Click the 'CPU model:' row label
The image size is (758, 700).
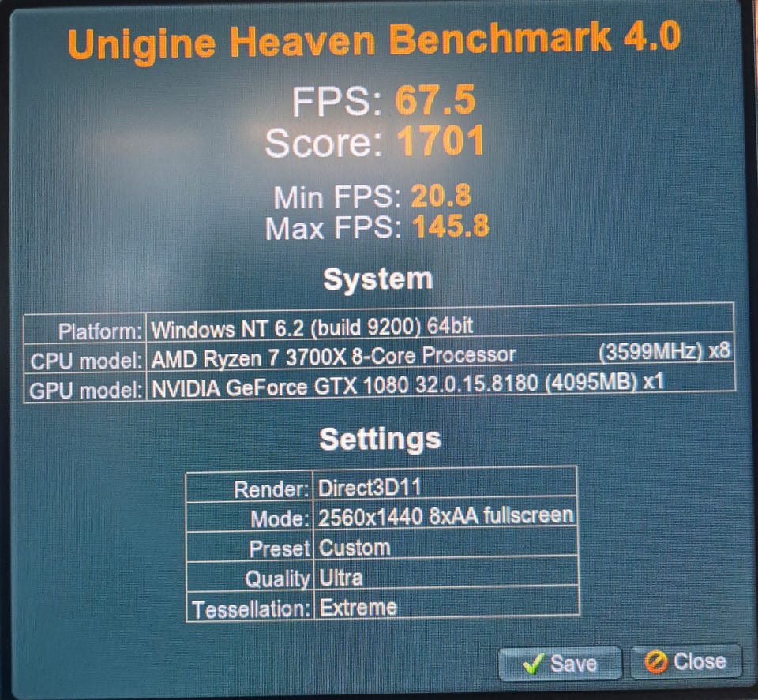tap(86, 361)
